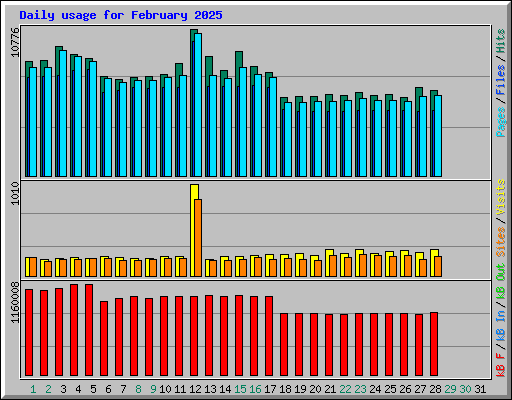Click the cyan pages bar for day 15
Image resolution: width=512 pixels, height=400 pixels.
tap(243, 122)
